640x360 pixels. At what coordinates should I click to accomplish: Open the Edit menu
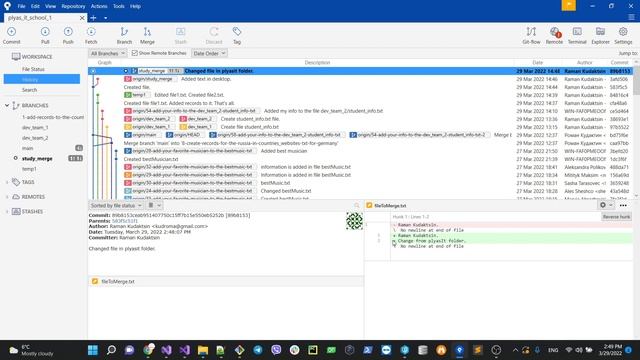(35, 6)
